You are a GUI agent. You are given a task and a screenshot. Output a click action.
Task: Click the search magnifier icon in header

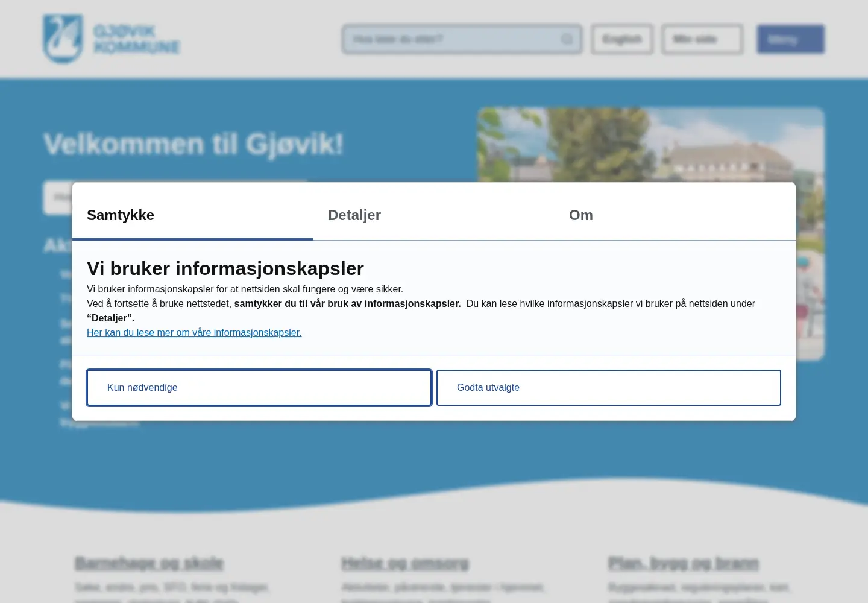pos(567,39)
